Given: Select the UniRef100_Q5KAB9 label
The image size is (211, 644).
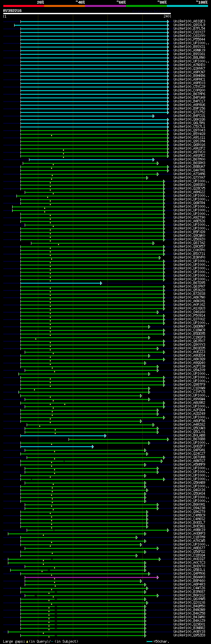Looking at the screenshot, I should (x=189, y=483).
